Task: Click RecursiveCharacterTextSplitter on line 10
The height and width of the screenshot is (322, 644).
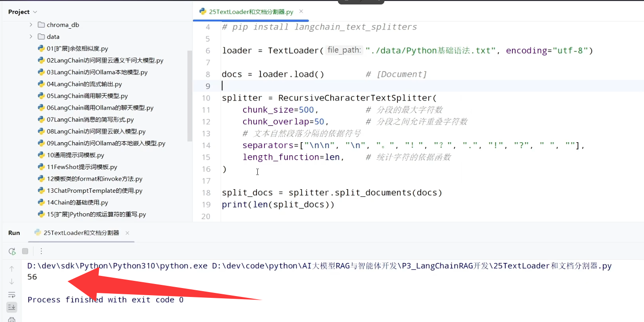Action: [355, 98]
